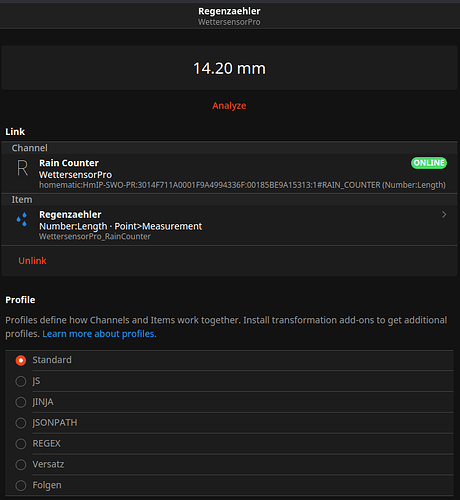Click the Analyze button
This screenshot has height=500, width=460.
[229, 106]
